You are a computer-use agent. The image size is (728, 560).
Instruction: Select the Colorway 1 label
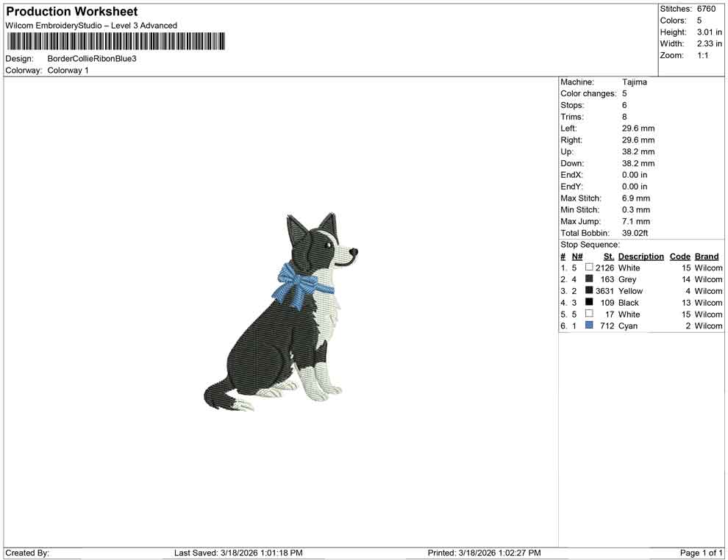[x=68, y=71]
